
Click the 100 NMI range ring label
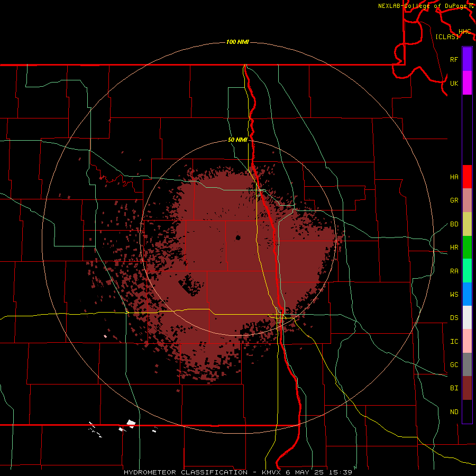[237, 42]
